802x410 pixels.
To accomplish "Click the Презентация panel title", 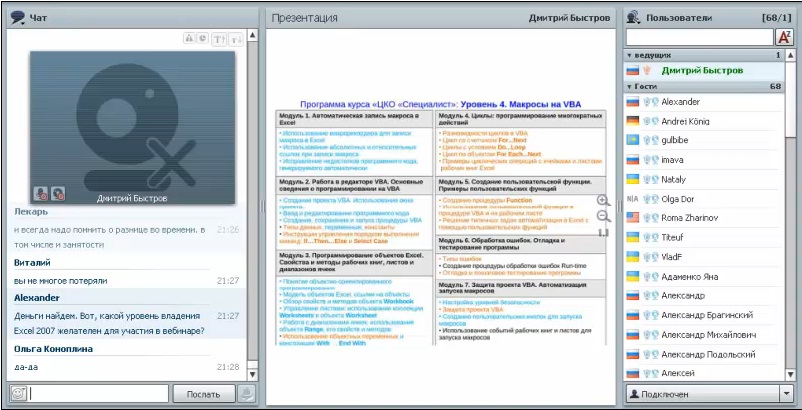I will pos(304,18).
